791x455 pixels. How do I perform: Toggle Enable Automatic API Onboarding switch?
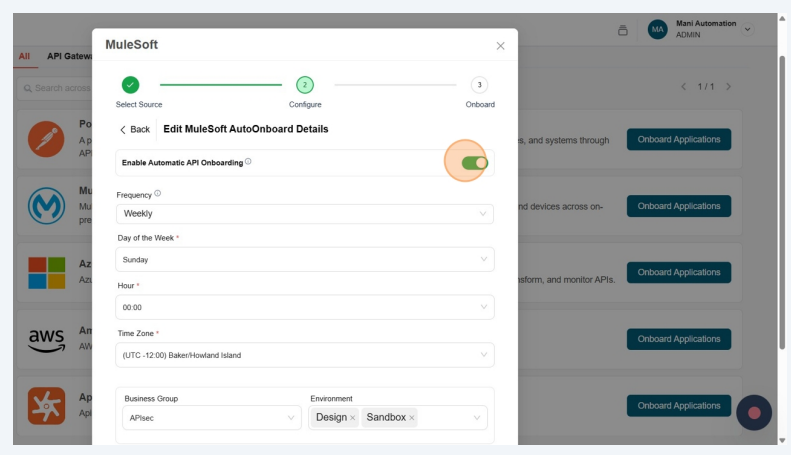(474, 162)
